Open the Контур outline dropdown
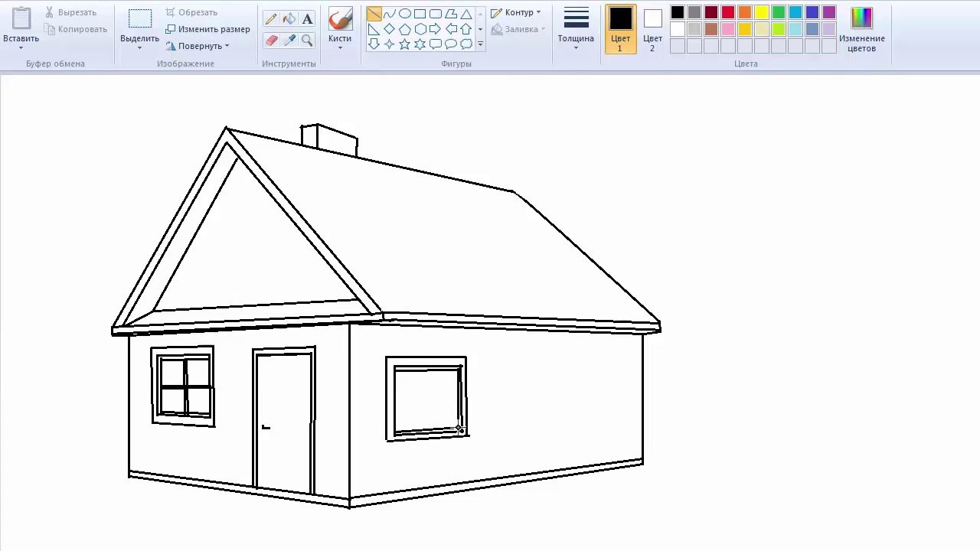The height and width of the screenshot is (551, 980). pyautogui.click(x=516, y=12)
